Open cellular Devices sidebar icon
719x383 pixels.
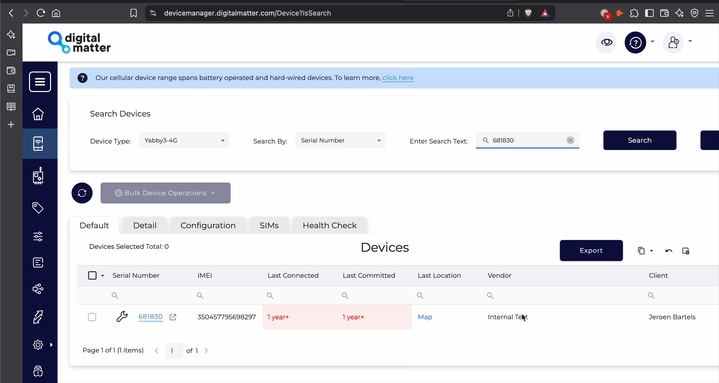point(38,144)
